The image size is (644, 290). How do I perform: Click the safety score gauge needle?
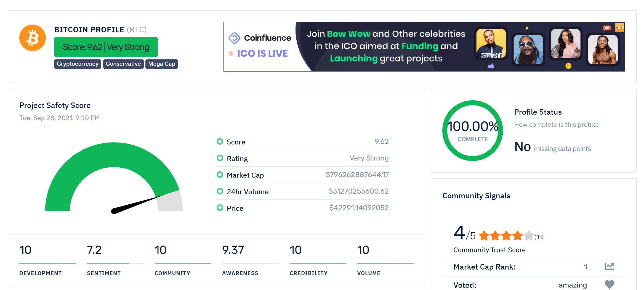point(137,204)
